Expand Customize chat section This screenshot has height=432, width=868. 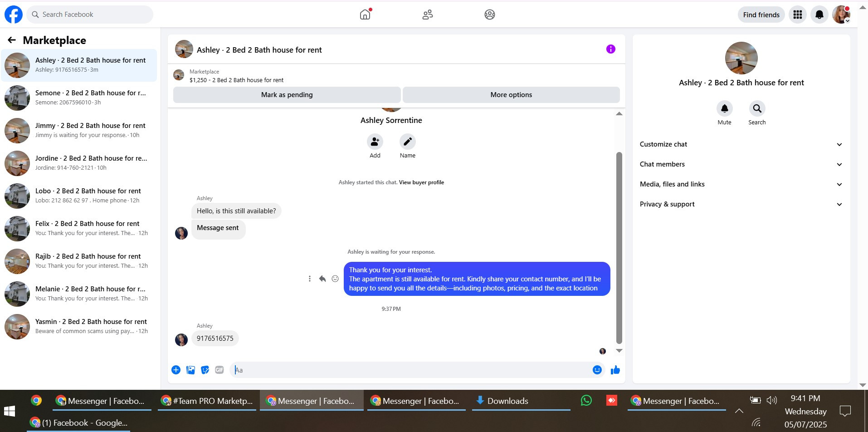click(x=741, y=144)
